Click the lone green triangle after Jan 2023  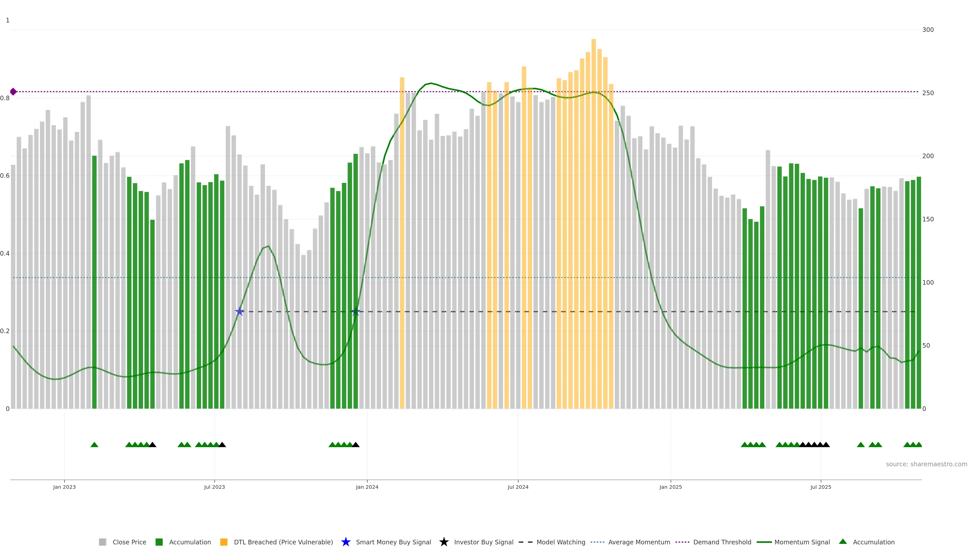(94, 445)
